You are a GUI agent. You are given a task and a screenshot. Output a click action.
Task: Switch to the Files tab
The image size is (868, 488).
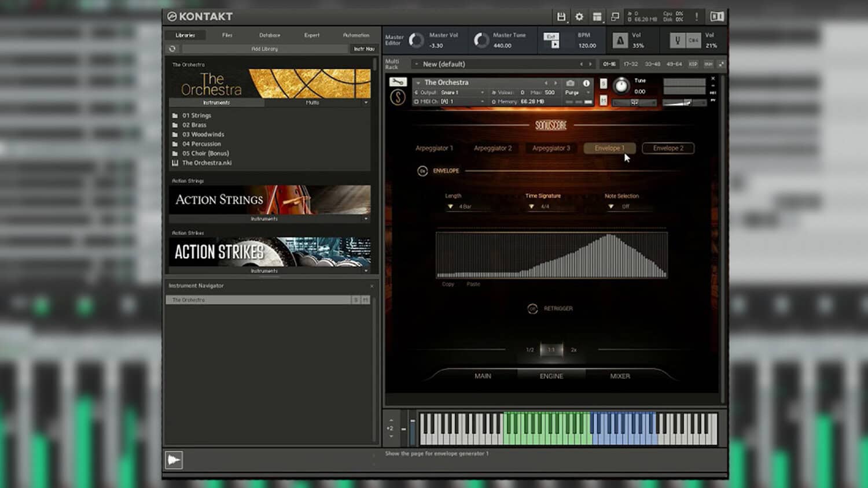pos(227,35)
